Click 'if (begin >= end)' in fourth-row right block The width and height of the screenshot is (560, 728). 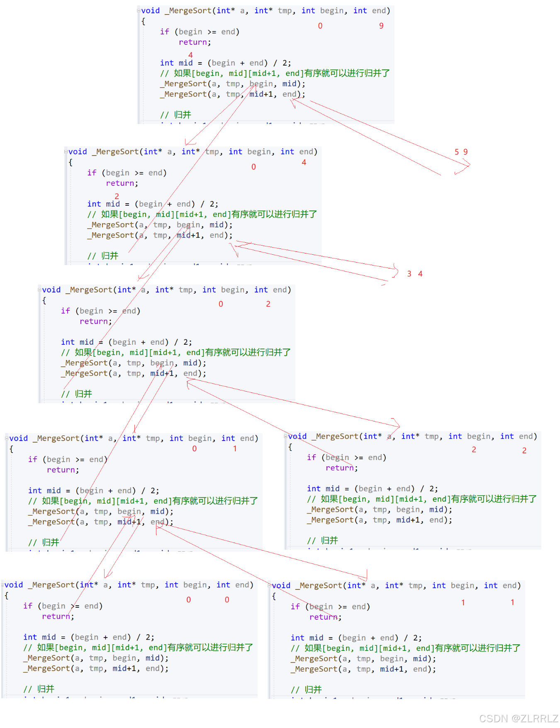(347, 458)
